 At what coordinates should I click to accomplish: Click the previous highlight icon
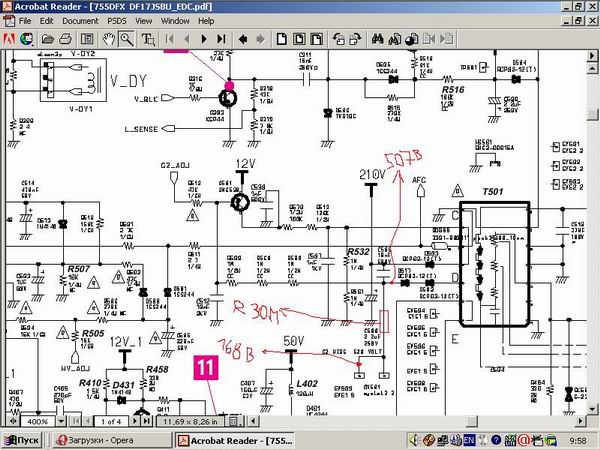[x=429, y=39]
